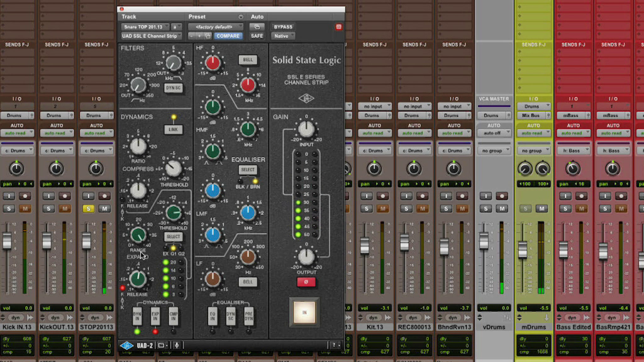Viewport: 644px width, 362px height.
Task: Click the COMPARE button
Action: (228, 36)
